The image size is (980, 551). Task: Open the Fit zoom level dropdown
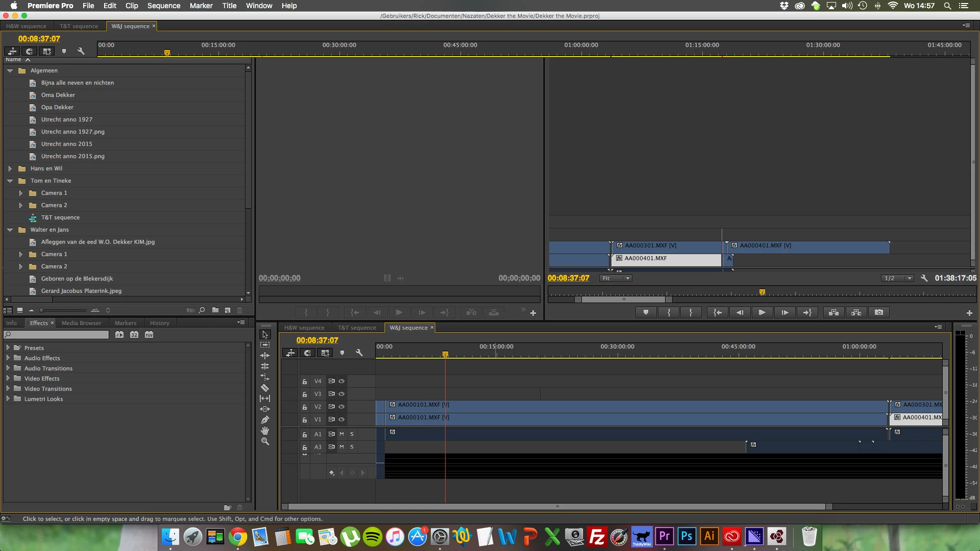[x=615, y=278]
